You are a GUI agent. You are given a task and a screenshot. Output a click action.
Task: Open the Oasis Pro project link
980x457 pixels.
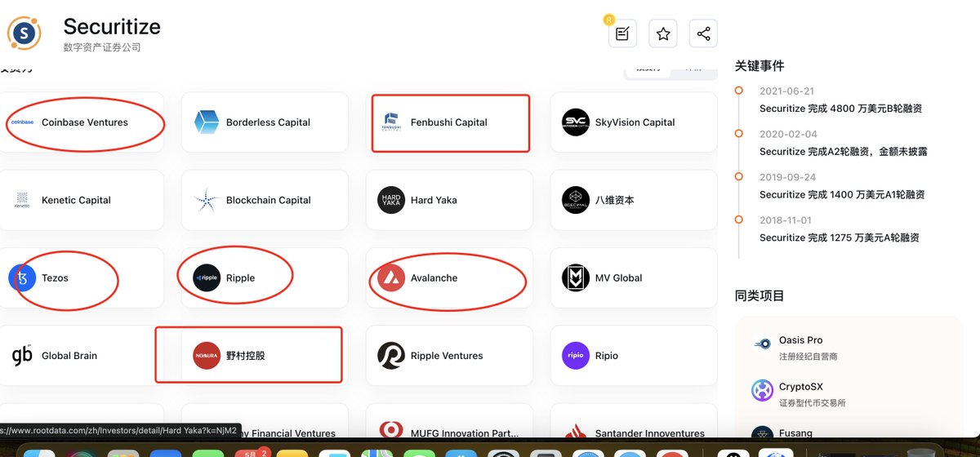coord(801,340)
